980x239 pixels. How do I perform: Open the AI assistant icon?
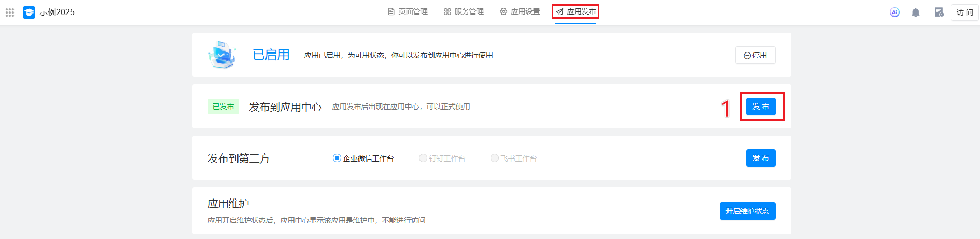click(x=894, y=12)
